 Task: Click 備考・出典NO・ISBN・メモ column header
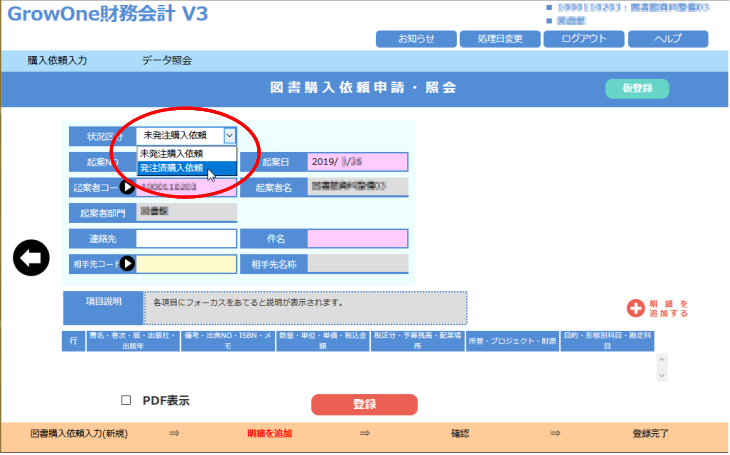coord(228,341)
